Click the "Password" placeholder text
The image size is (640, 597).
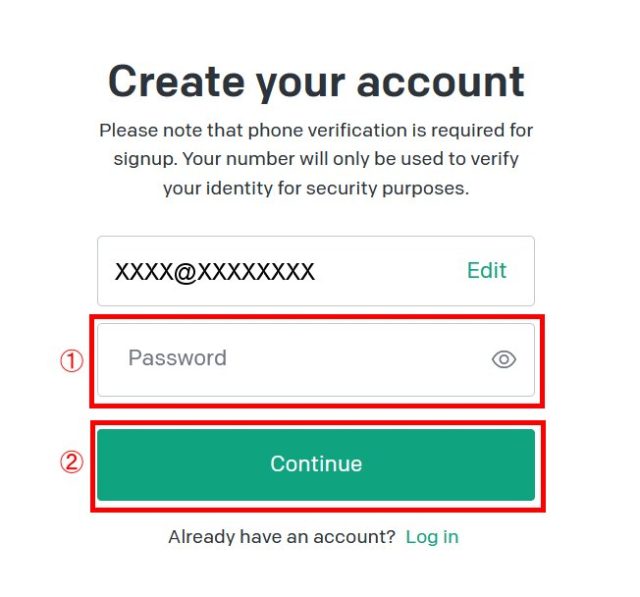(177, 358)
